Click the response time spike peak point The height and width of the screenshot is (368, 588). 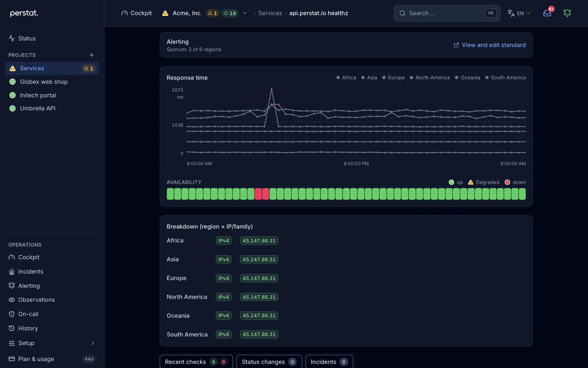[x=272, y=89]
